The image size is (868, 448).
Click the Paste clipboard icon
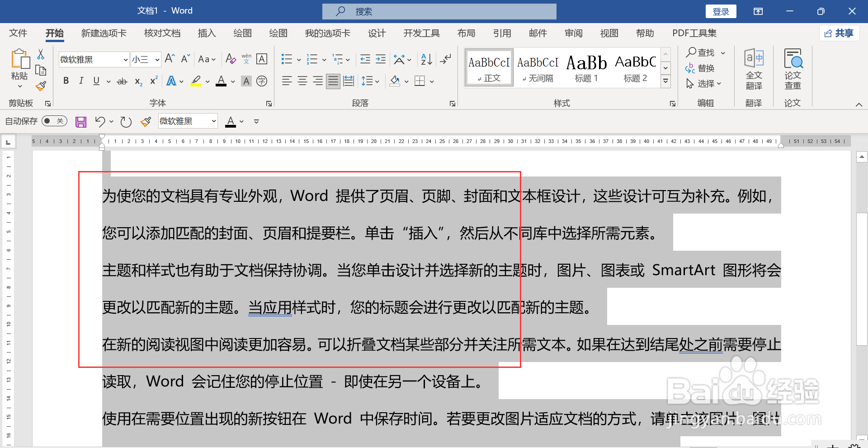(20, 59)
